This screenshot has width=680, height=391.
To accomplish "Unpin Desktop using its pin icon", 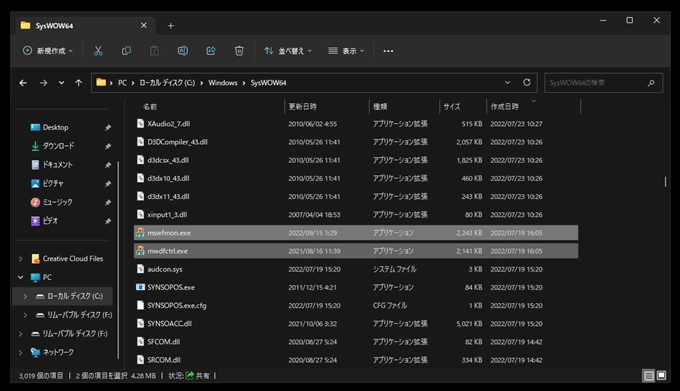I will [108, 127].
